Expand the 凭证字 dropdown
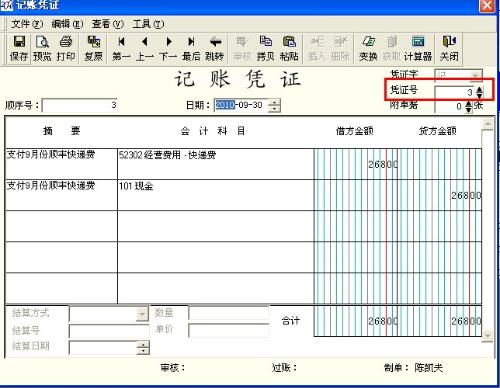 click(x=476, y=75)
